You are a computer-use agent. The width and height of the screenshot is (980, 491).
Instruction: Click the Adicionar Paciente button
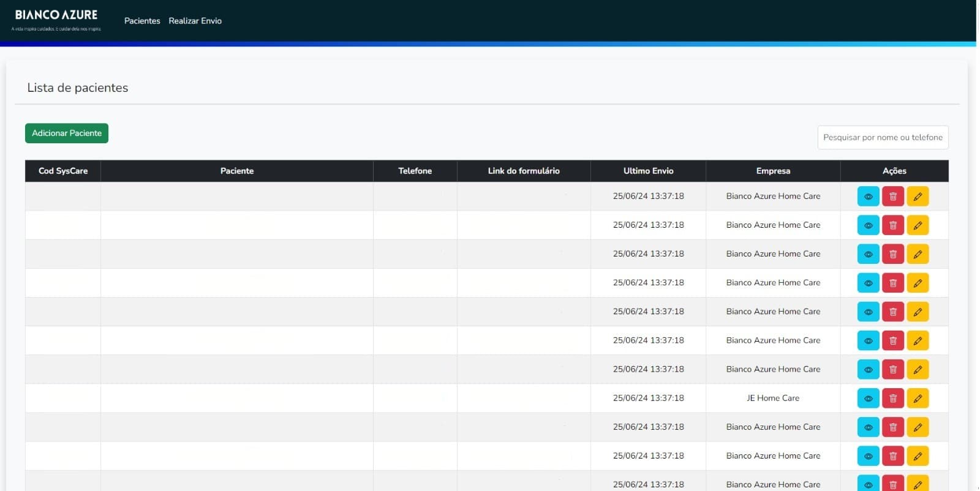click(67, 133)
